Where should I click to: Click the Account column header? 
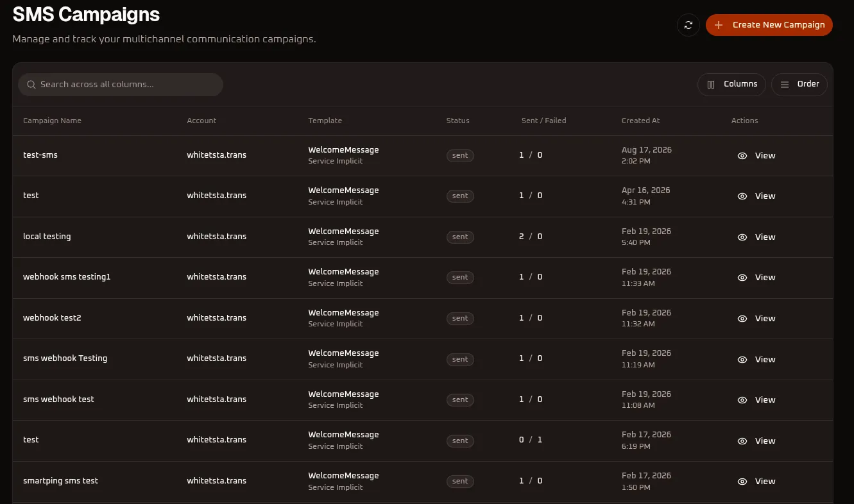201,121
